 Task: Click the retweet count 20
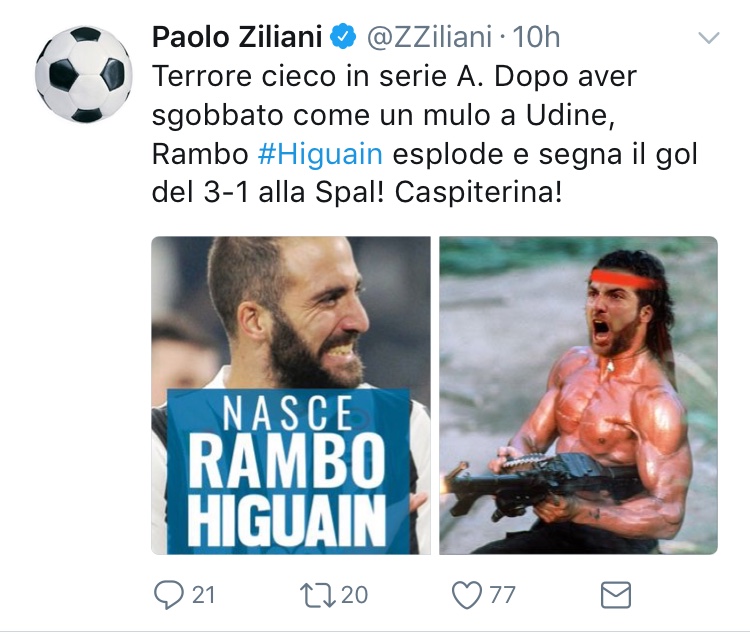[354, 595]
